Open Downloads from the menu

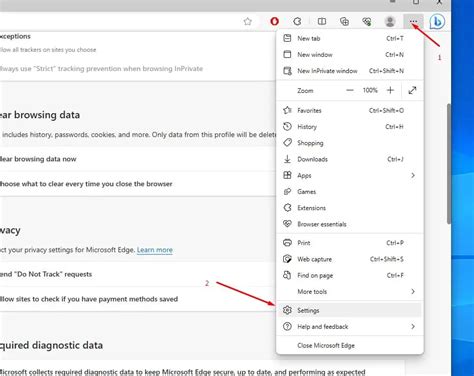[x=350, y=159]
